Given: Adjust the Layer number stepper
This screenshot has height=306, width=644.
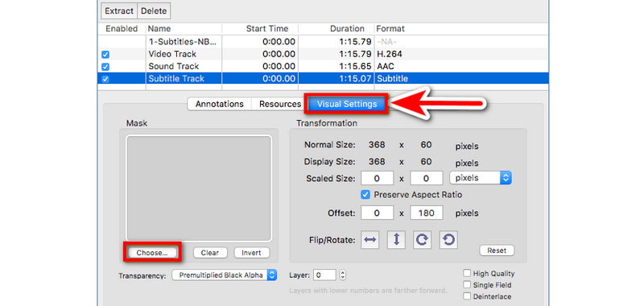Looking at the screenshot, I should click(x=343, y=275).
